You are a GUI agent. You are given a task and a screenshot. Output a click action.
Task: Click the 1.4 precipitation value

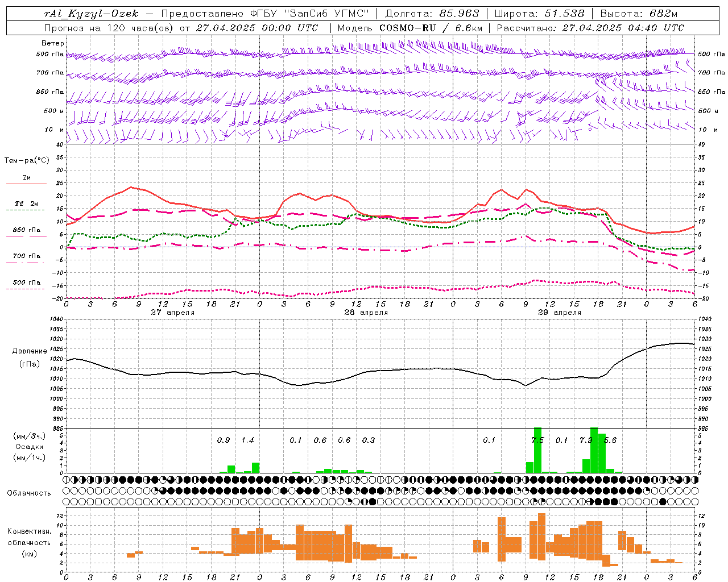point(247,440)
